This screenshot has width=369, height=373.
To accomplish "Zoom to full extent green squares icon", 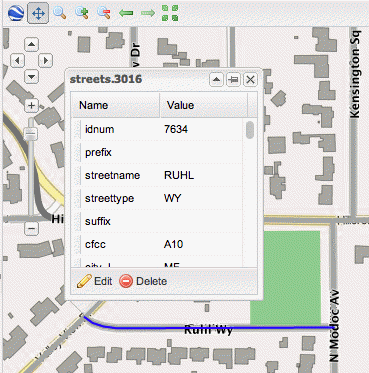I will coord(170,13).
